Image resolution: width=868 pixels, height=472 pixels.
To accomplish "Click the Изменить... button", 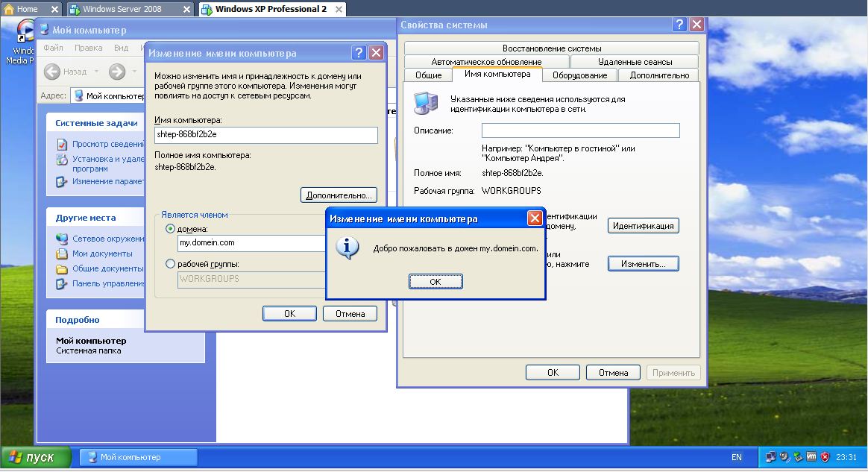I will pyautogui.click(x=644, y=264).
